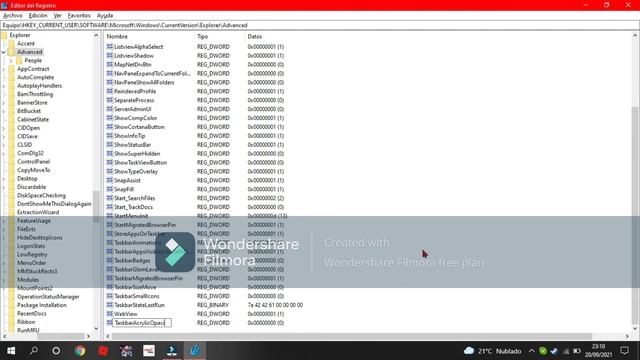Select the ListviewAlphaSelect value icon

pos(109,47)
